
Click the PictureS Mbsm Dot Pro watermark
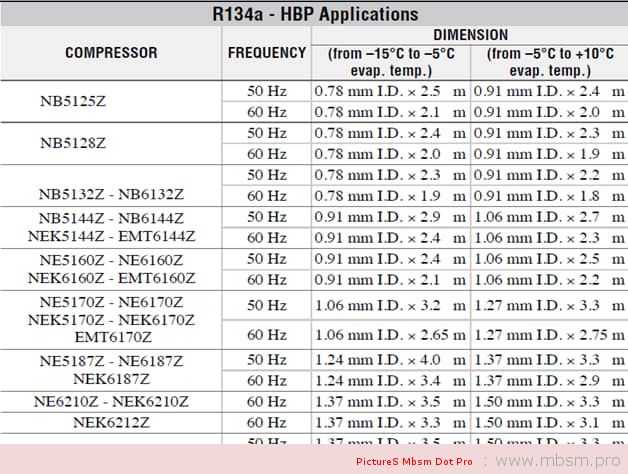tap(414, 462)
